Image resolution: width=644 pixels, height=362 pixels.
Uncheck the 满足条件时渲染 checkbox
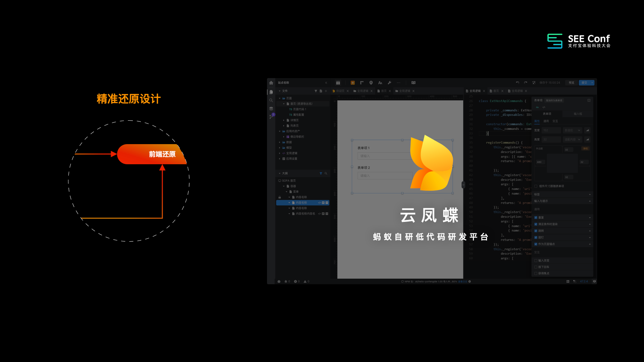[x=536, y=224]
